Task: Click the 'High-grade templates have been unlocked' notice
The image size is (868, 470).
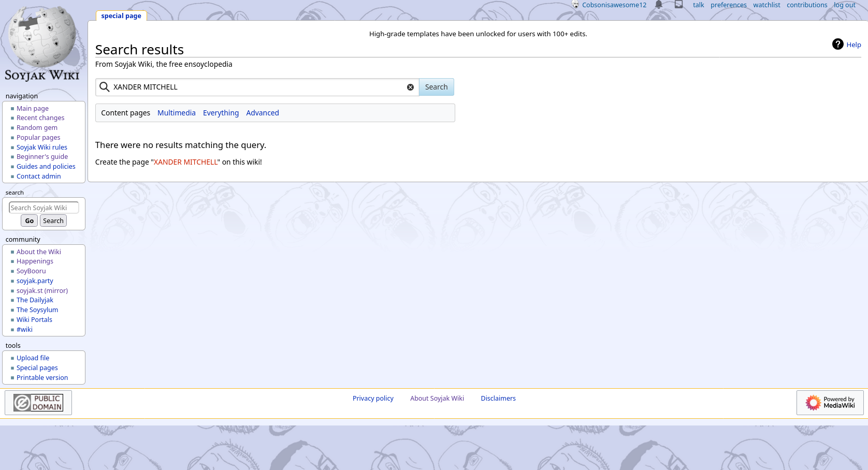Action: tap(478, 34)
